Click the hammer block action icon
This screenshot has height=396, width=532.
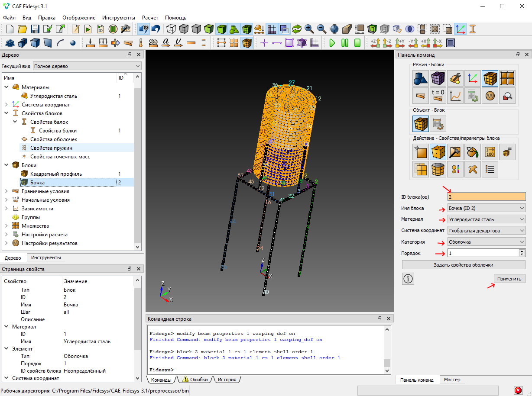(x=455, y=152)
